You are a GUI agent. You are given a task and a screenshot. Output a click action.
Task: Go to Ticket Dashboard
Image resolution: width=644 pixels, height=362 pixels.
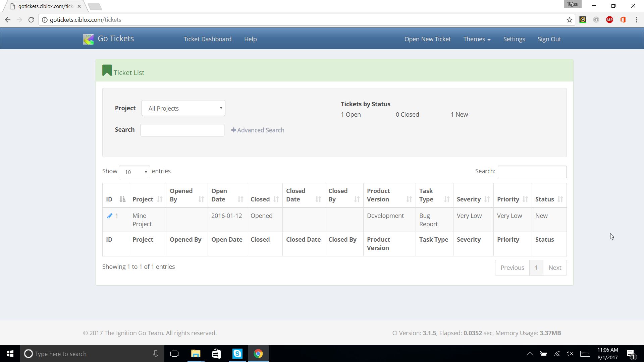pos(207,39)
